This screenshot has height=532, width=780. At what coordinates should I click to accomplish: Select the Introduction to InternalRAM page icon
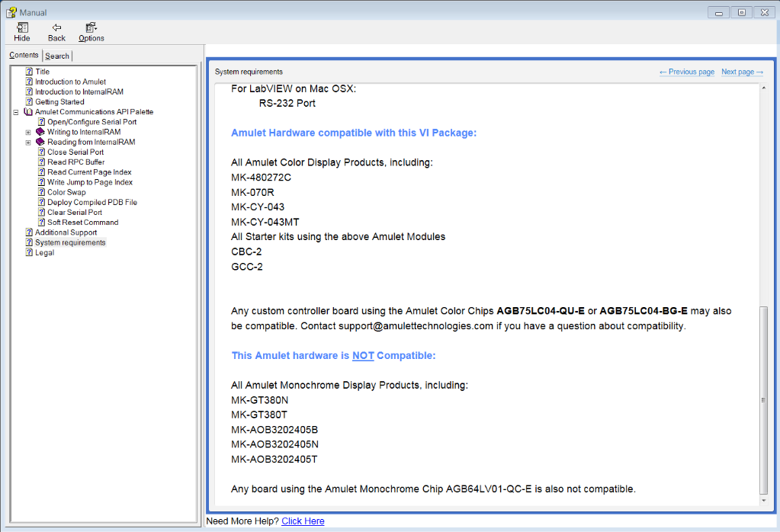click(29, 91)
